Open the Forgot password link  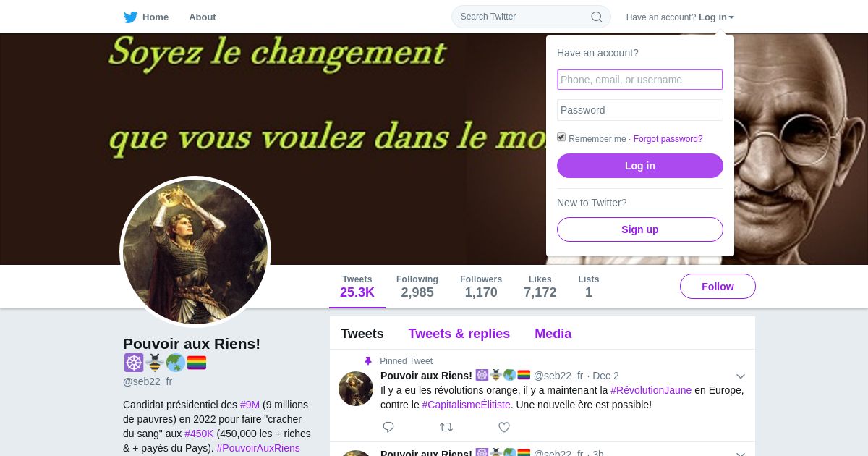[668, 139]
